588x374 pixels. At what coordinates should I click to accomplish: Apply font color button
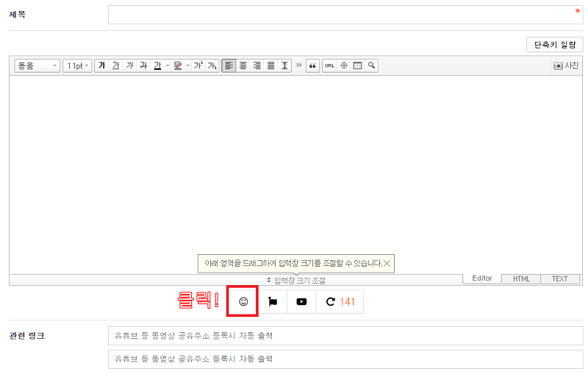click(157, 65)
